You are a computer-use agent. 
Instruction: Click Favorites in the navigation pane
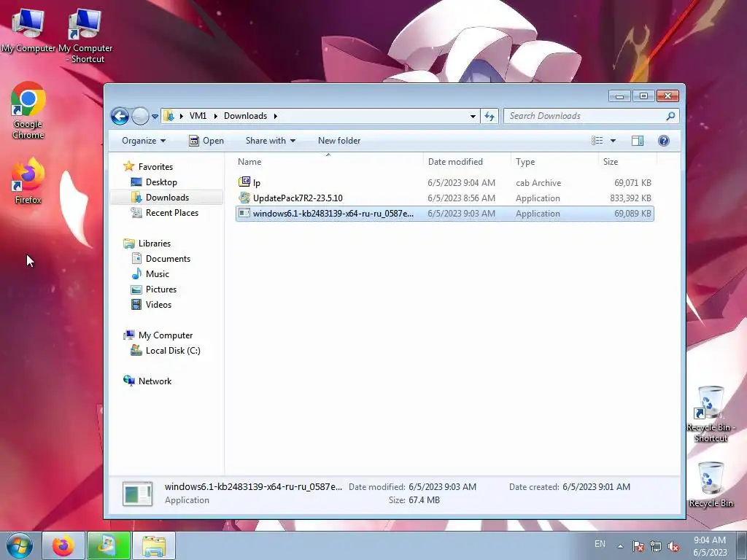[155, 167]
